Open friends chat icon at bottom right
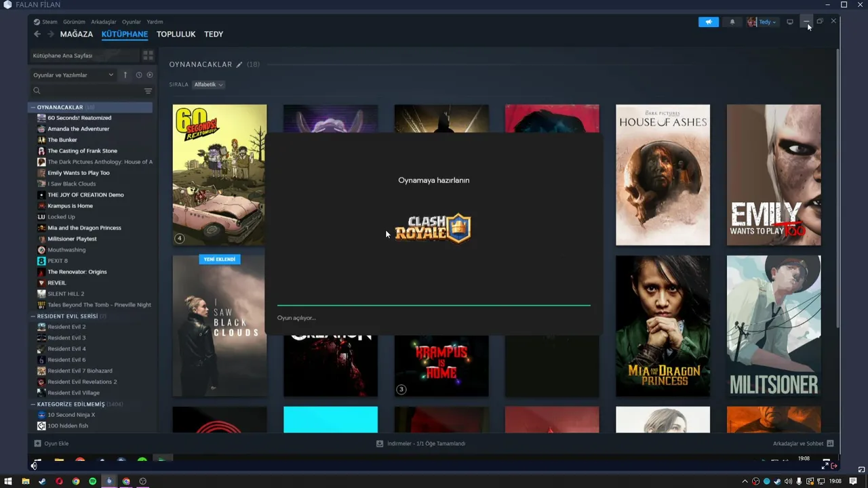Viewport: 868px width, 488px height. point(830,443)
